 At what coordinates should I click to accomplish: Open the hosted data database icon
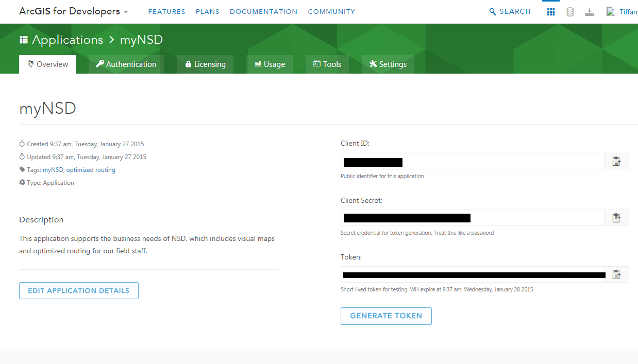point(570,12)
